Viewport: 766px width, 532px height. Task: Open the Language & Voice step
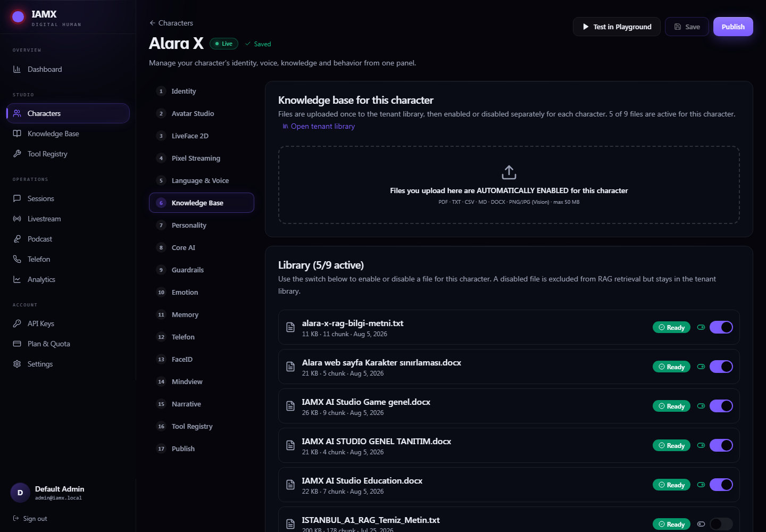(202, 180)
